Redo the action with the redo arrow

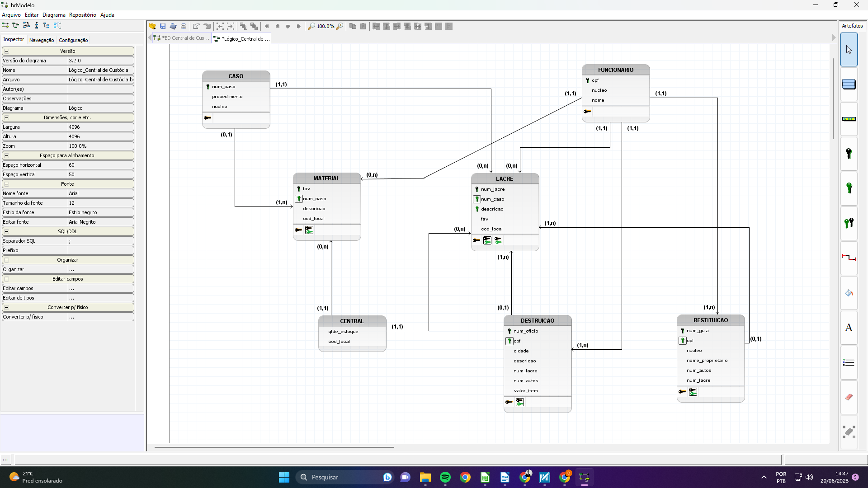click(x=207, y=26)
